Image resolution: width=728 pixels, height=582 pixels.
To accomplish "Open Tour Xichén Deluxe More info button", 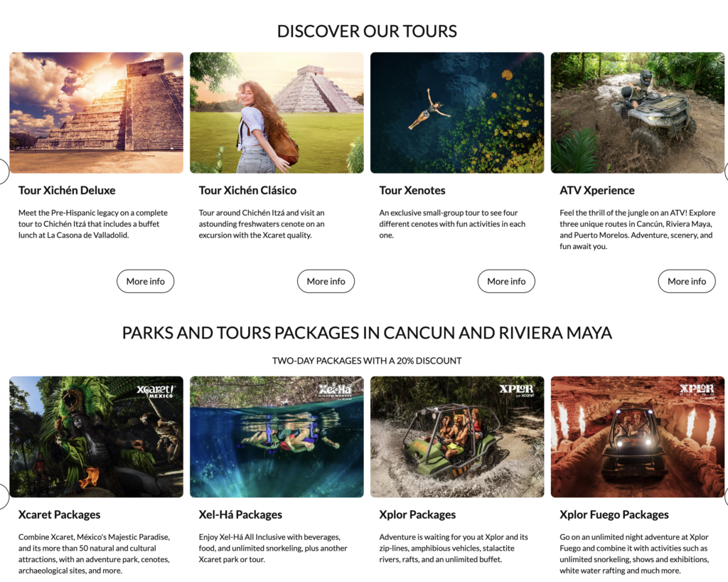I will (145, 281).
